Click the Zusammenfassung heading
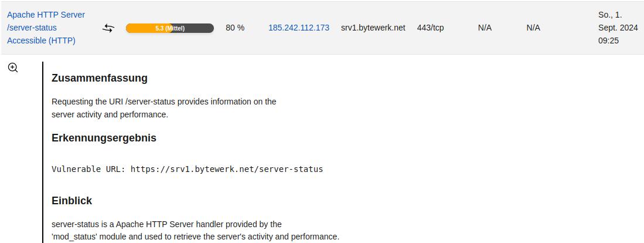The image size is (644, 243). [x=100, y=78]
